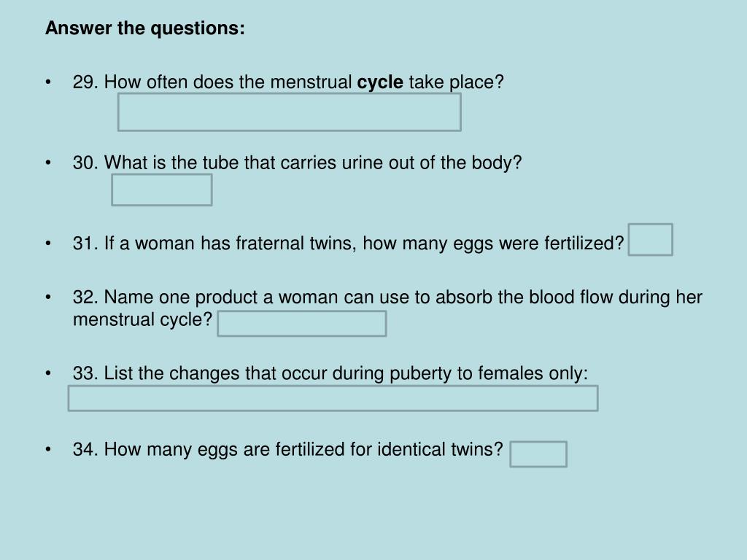Click question 30 text about urine tube

(297, 163)
